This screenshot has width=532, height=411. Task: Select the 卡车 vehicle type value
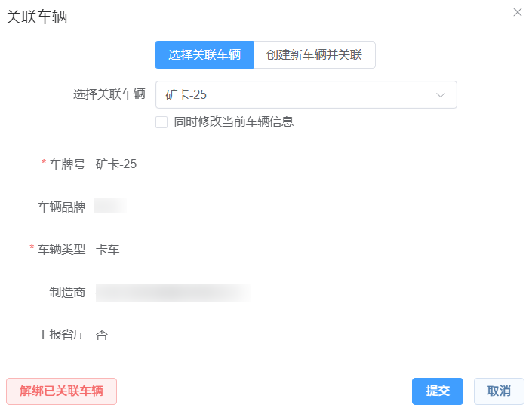pyautogui.click(x=108, y=250)
